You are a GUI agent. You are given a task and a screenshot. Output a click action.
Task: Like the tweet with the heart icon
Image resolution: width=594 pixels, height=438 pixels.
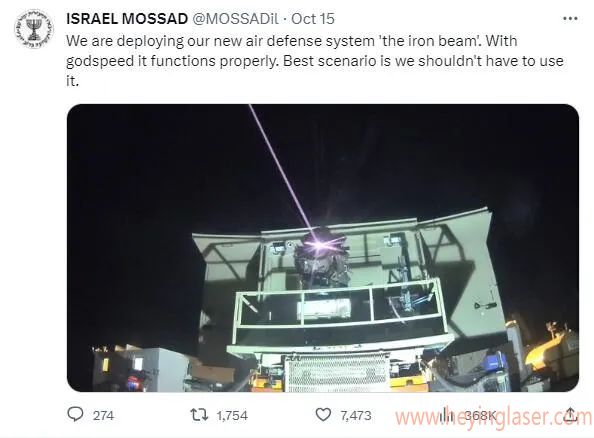pyautogui.click(x=323, y=415)
